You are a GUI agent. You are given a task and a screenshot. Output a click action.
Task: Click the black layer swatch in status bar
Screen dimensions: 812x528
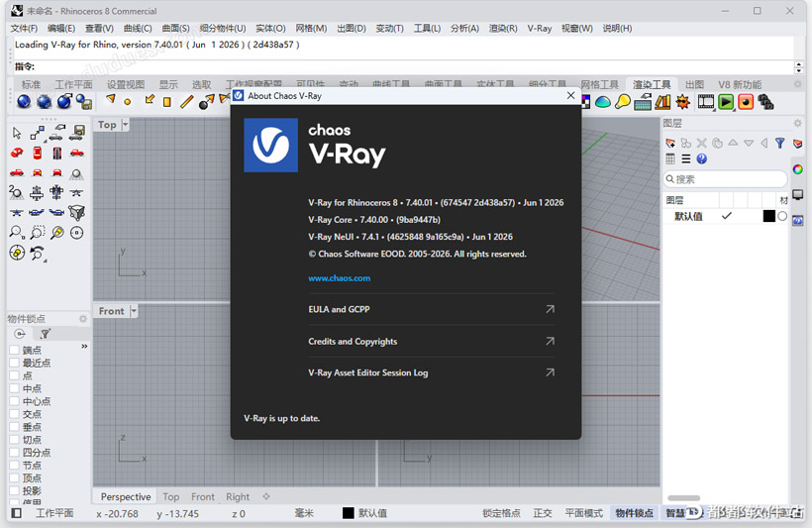348,513
